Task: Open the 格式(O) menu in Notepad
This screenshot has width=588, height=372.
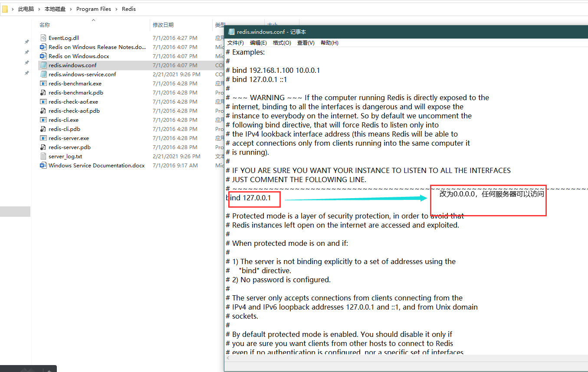Action: tap(282, 42)
